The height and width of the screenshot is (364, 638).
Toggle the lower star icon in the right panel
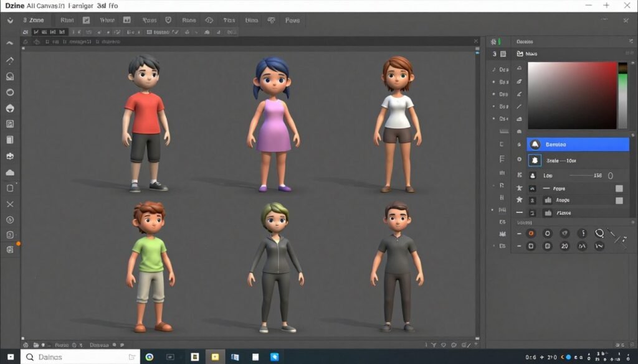click(519, 200)
